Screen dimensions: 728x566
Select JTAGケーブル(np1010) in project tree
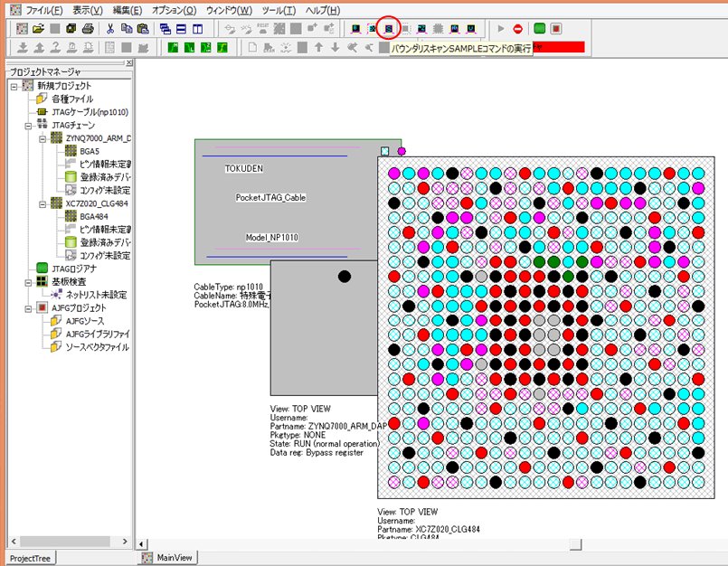coord(90,112)
